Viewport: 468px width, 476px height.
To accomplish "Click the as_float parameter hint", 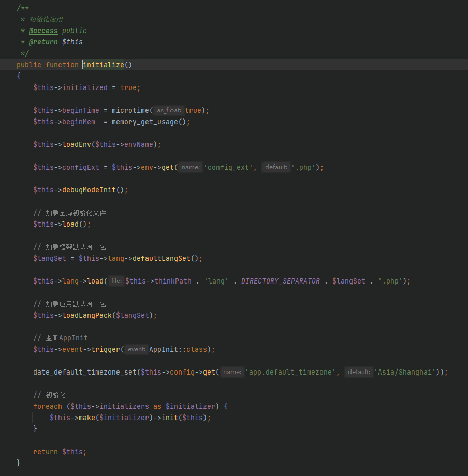I will tap(169, 110).
